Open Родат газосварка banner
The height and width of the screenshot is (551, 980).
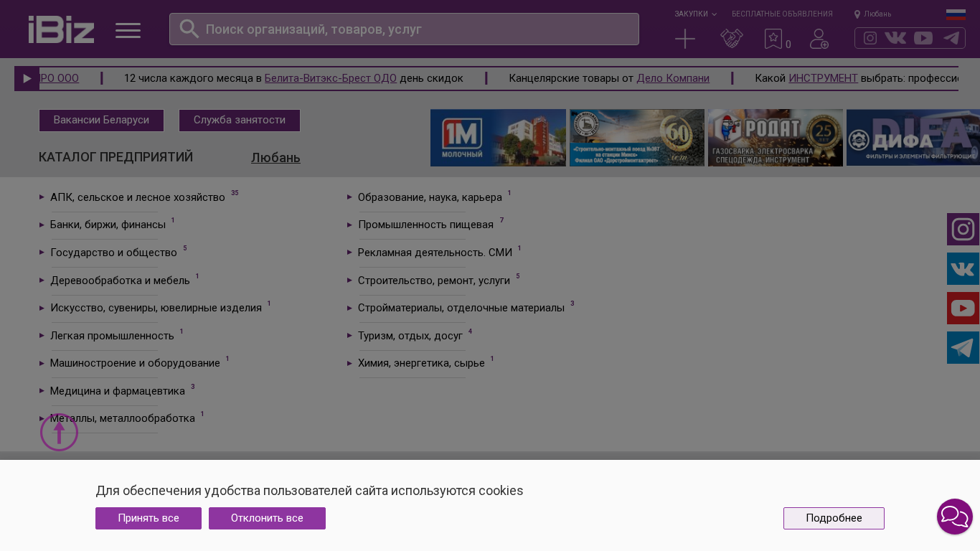coord(776,138)
